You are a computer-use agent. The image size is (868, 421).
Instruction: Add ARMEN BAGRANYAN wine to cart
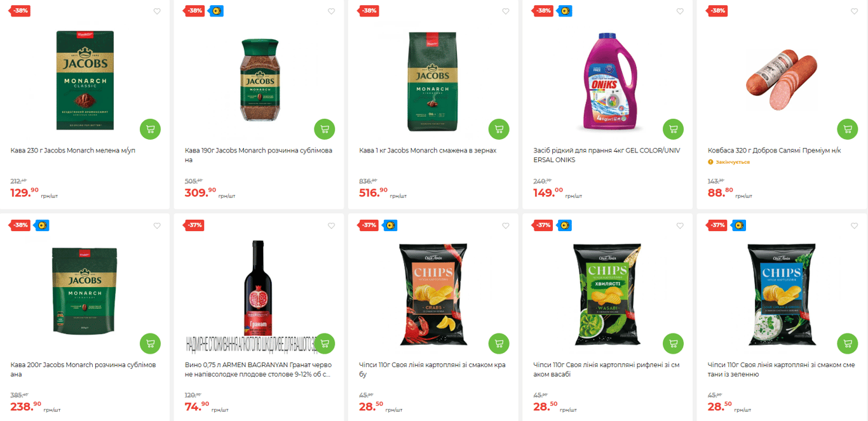coord(325,344)
